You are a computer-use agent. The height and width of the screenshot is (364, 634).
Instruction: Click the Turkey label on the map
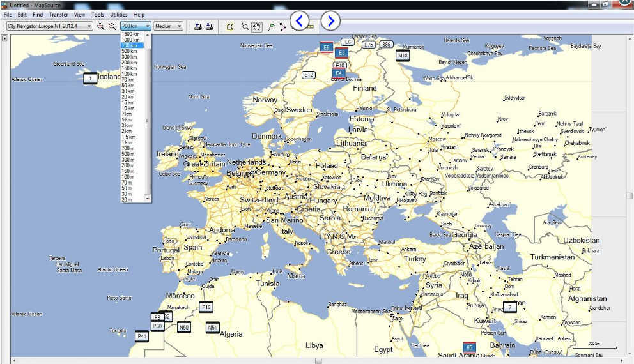pyautogui.click(x=415, y=259)
